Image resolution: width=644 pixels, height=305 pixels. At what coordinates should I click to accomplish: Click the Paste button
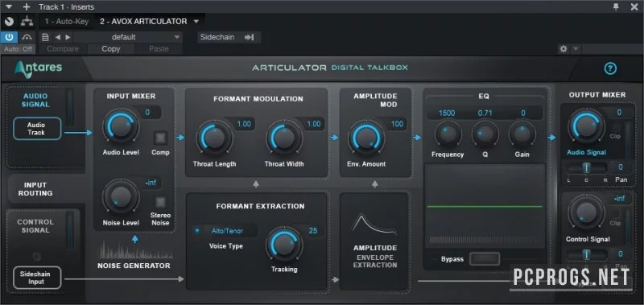coord(159,49)
